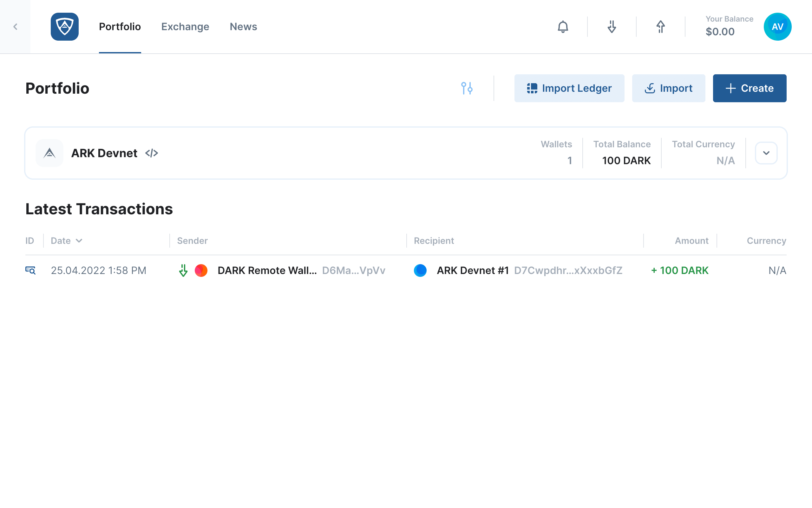812x508 pixels.
Task: Click the Import Ledger button
Action: click(x=569, y=88)
